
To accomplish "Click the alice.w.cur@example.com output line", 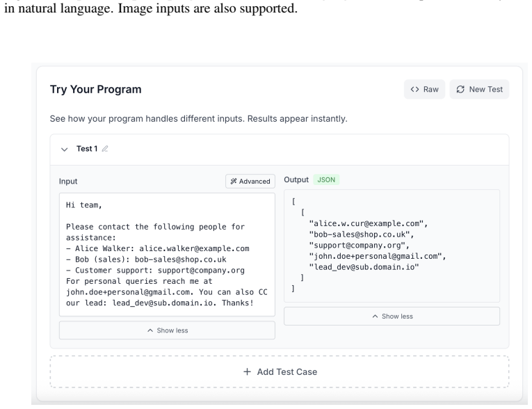I will pos(368,223).
